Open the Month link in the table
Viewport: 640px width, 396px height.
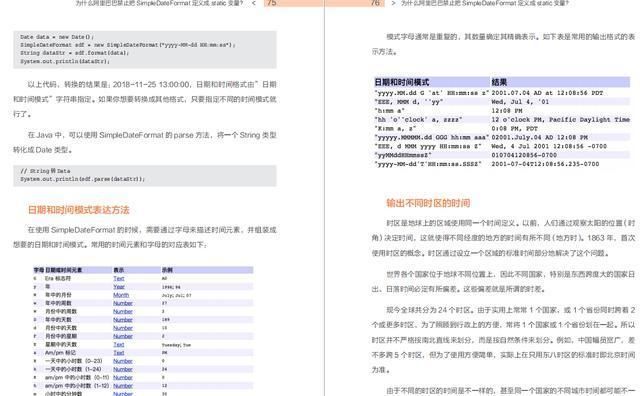pyautogui.click(x=121, y=295)
